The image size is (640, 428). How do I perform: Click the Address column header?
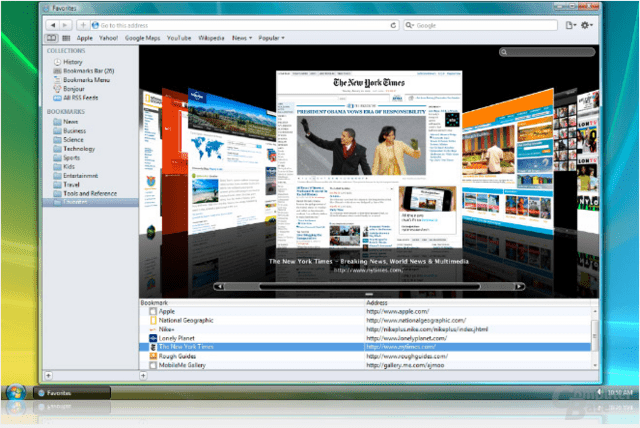478,303
